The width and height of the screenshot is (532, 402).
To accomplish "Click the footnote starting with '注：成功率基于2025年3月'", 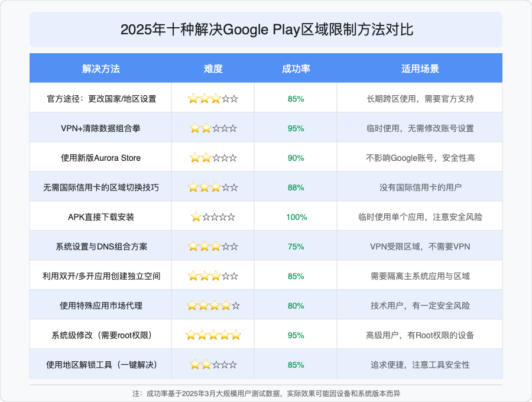I will (267, 394).
